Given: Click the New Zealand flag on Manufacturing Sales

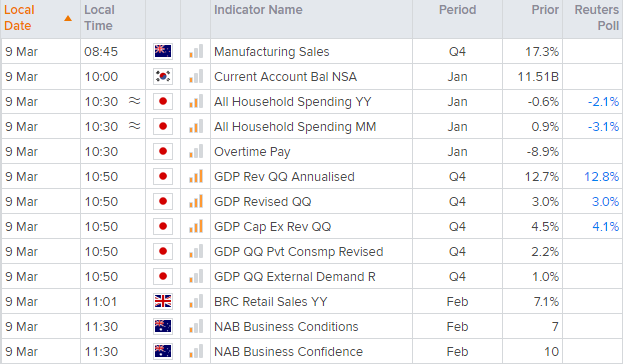Looking at the screenshot, I should [163, 51].
